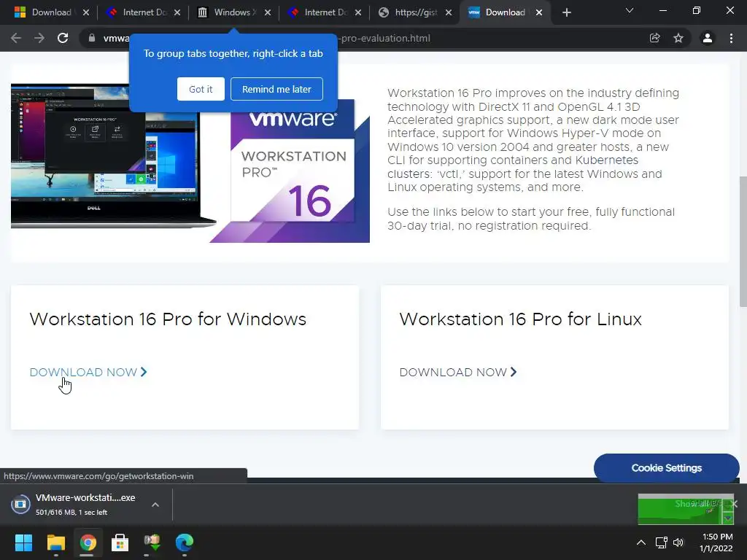Viewport: 747px width, 560px height.
Task: Dismiss tab group tip with Got it
Action: click(201, 89)
